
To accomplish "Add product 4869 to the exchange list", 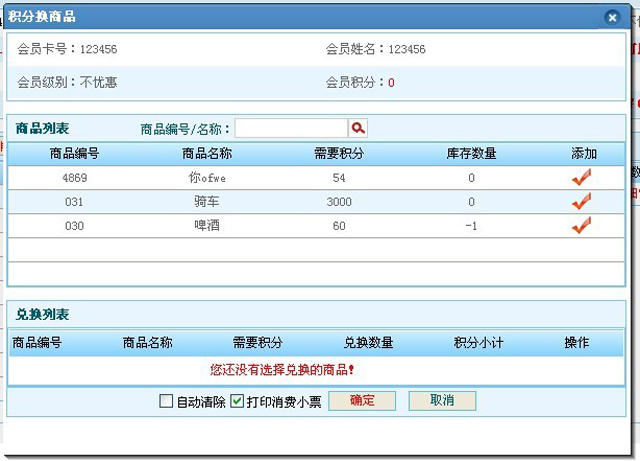I will click(x=581, y=177).
